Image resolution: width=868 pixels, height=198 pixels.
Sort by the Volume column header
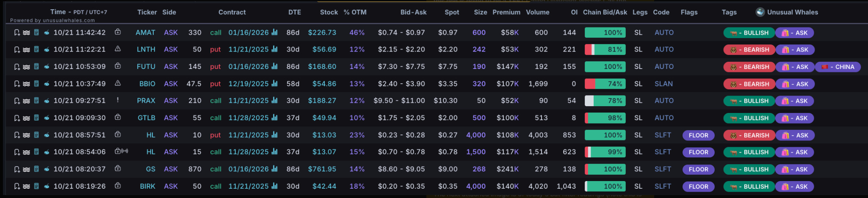coord(537,12)
